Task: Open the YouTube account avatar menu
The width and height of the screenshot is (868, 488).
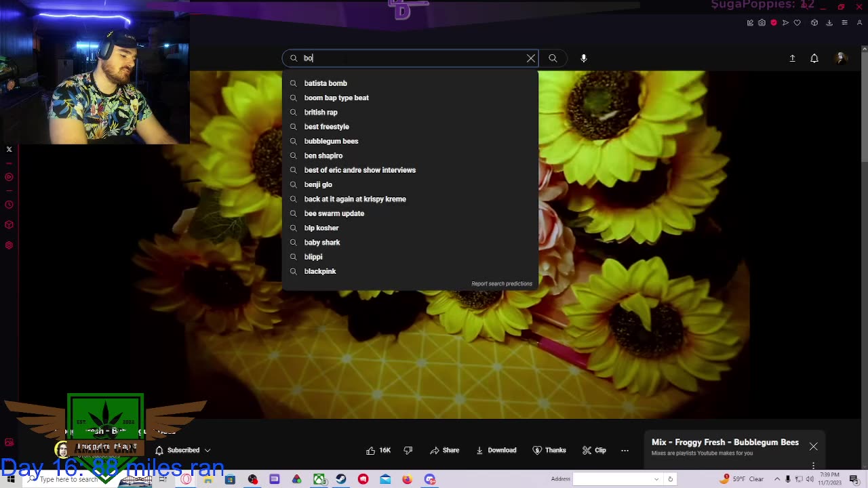Action: click(841, 58)
